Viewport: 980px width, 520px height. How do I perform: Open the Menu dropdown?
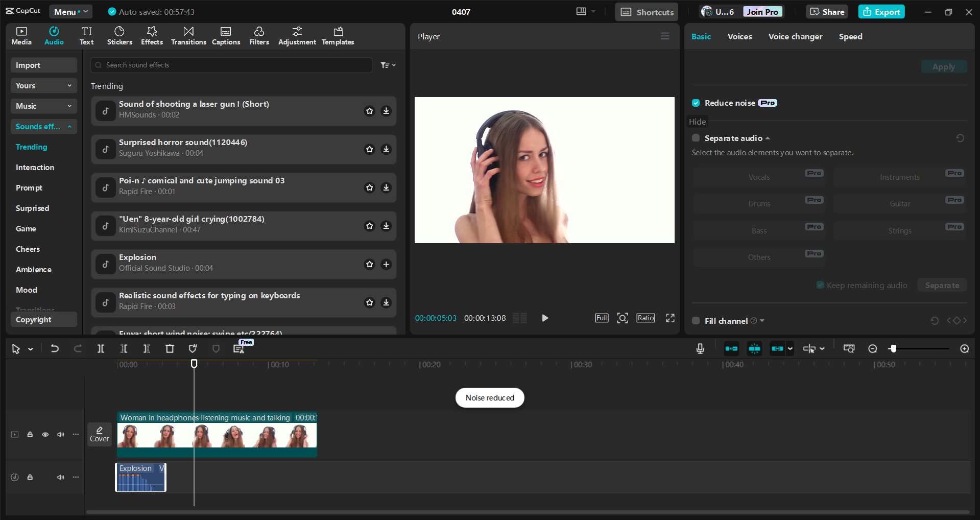(x=70, y=11)
